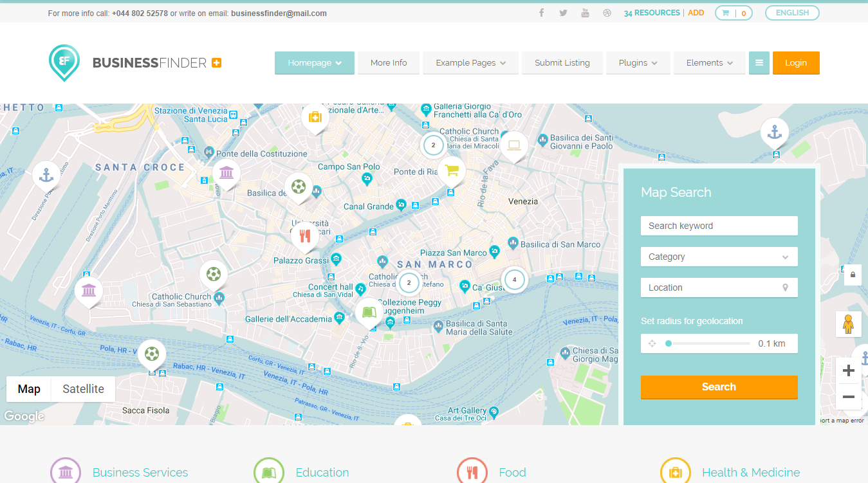
Task: Click the Street View pegman icon
Action: pyautogui.click(x=848, y=324)
